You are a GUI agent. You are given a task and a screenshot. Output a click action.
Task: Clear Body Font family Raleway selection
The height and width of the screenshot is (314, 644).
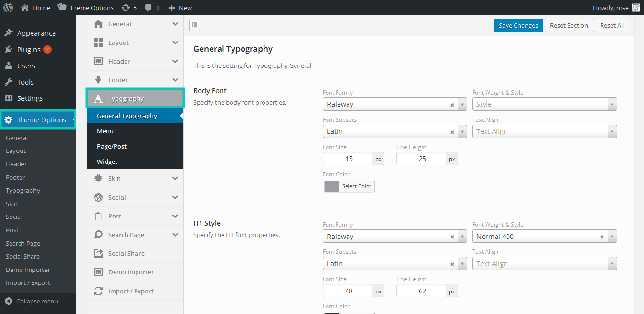point(452,105)
